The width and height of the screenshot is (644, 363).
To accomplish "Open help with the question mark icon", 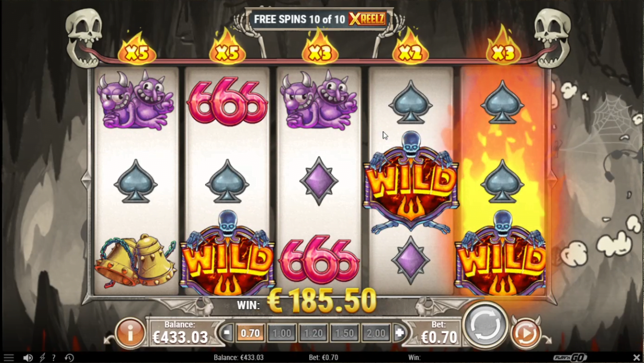I will (54, 358).
